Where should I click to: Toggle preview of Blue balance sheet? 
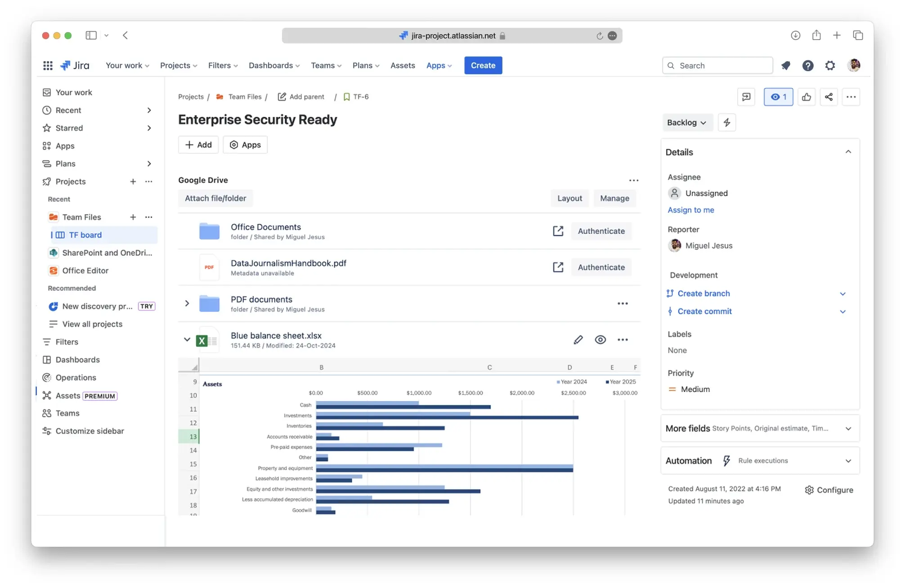pyautogui.click(x=600, y=340)
